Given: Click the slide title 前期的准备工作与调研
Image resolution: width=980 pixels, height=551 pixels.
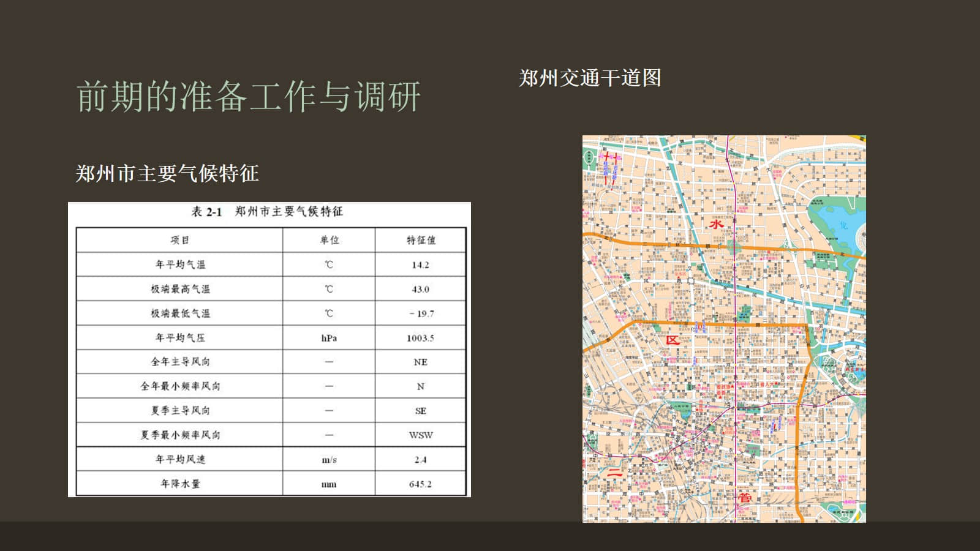Looking at the screenshot, I should pyautogui.click(x=248, y=96).
